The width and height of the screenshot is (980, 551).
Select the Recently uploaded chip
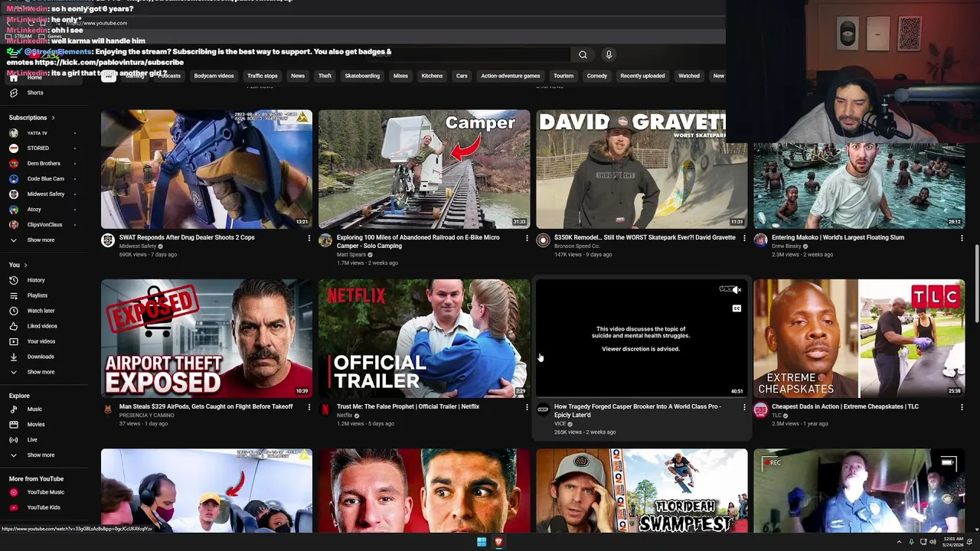click(x=642, y=76)
